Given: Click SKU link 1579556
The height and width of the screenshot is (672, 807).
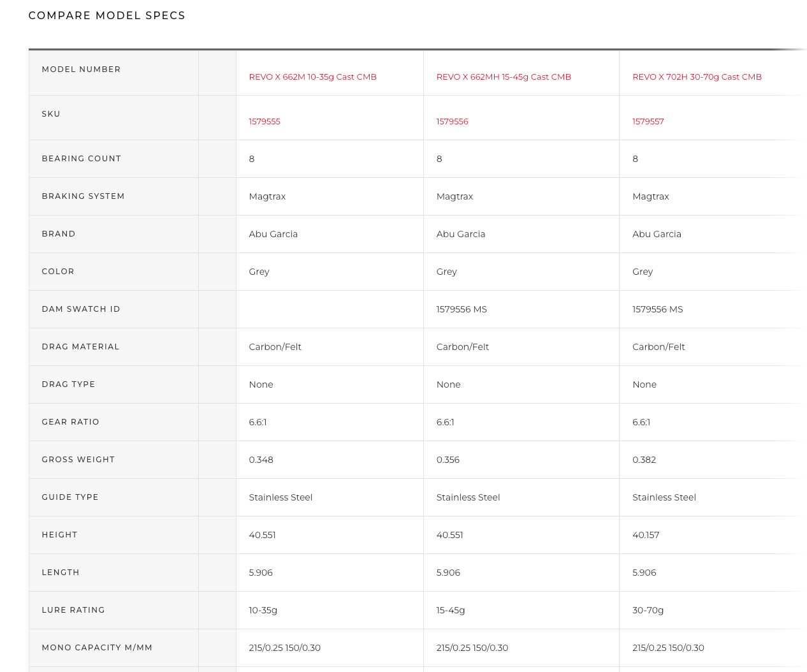Looking at the screenshot, I should [452, 122].
